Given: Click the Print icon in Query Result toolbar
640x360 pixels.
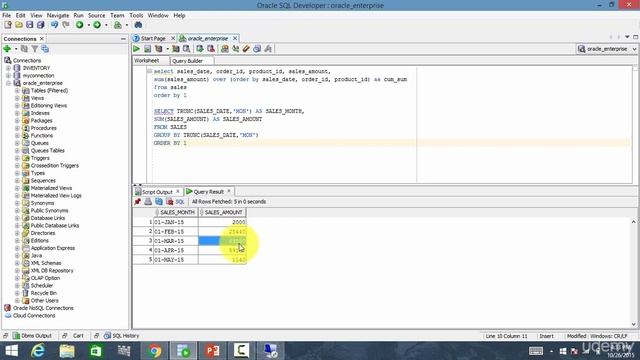Looking at the screenshot, I should pyautogui.click(x=148, y=202).
